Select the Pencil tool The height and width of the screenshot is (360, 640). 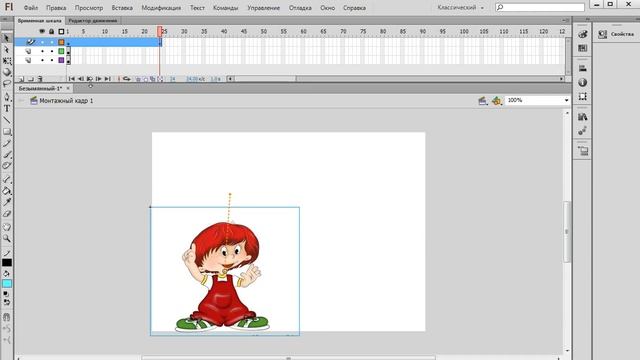[7, 143]
